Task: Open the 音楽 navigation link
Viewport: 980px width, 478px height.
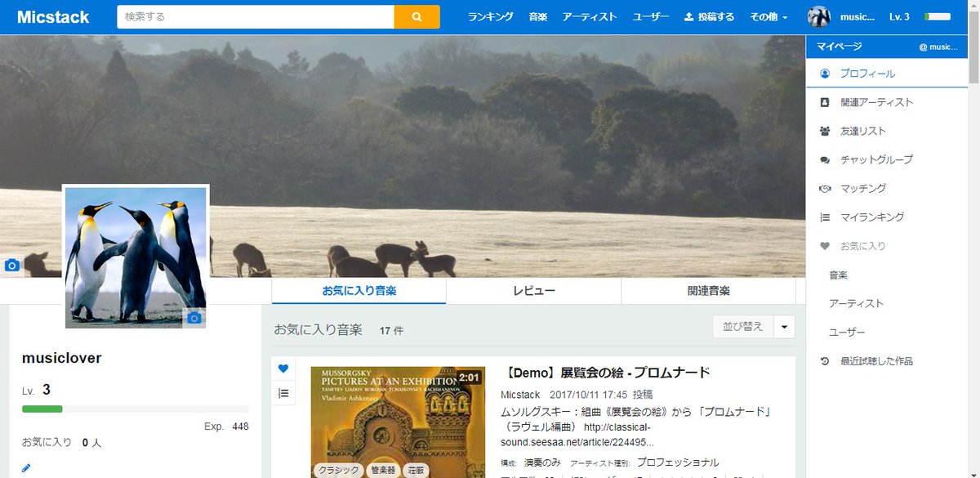Action: (538, 16)
